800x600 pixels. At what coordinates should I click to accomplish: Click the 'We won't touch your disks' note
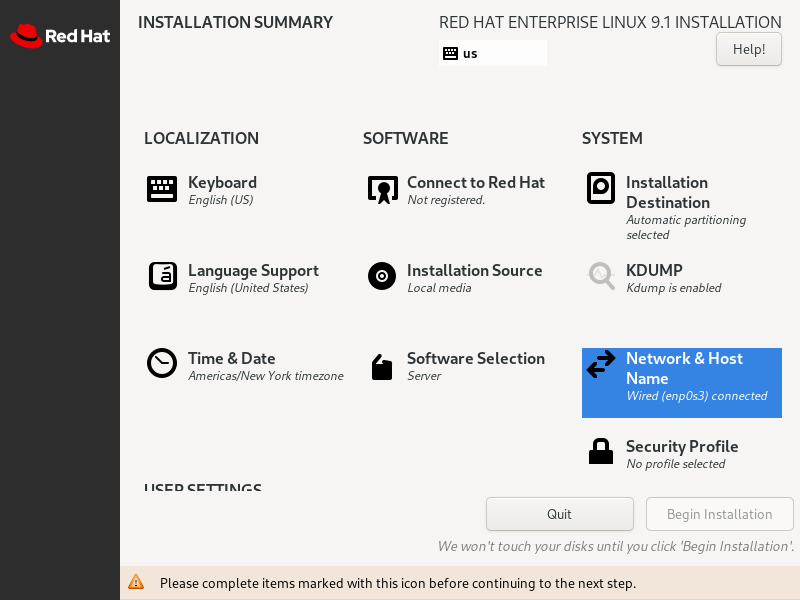616,546
